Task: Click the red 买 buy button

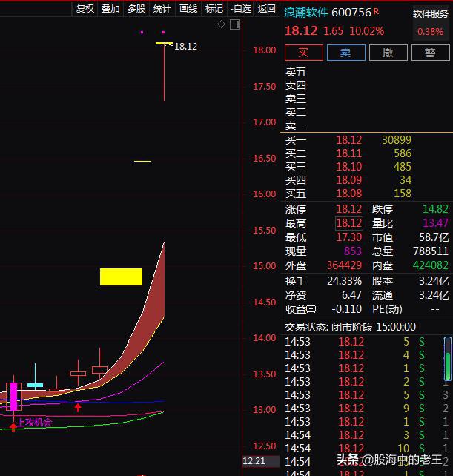Action: [304, 53]
